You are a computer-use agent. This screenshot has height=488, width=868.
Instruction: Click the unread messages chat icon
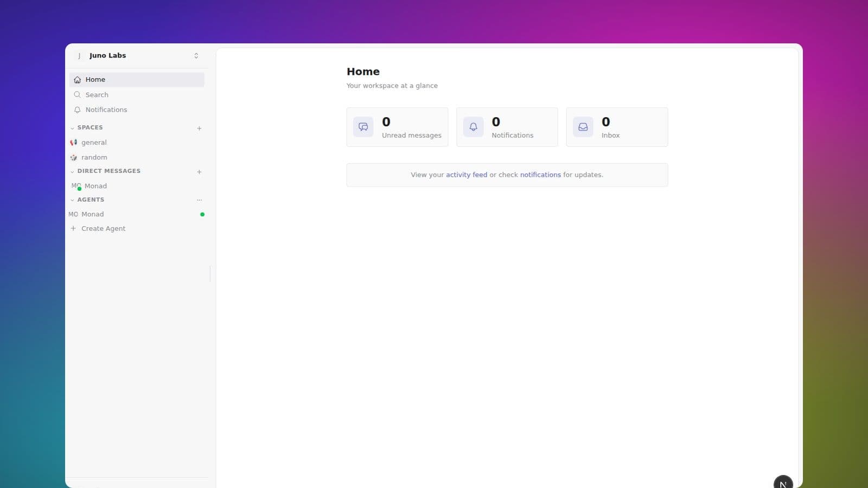click(x=363, y=127)
